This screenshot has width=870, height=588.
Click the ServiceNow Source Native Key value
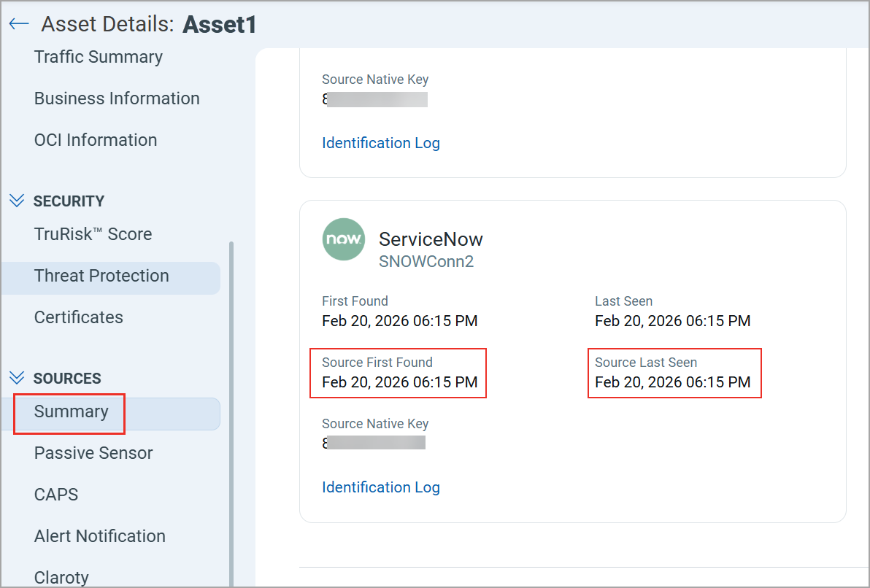pyautogui.click(x=374, y=443)
